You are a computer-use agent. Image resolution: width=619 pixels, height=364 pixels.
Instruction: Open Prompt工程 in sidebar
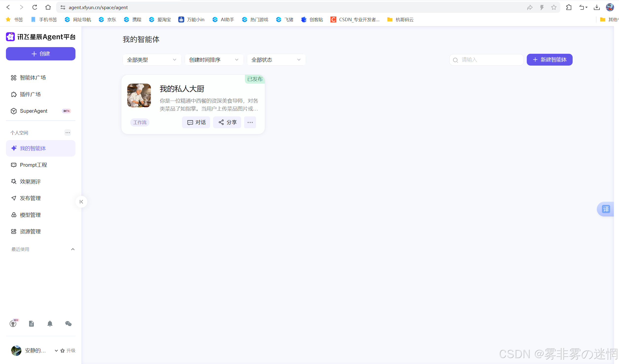point(33,165)
